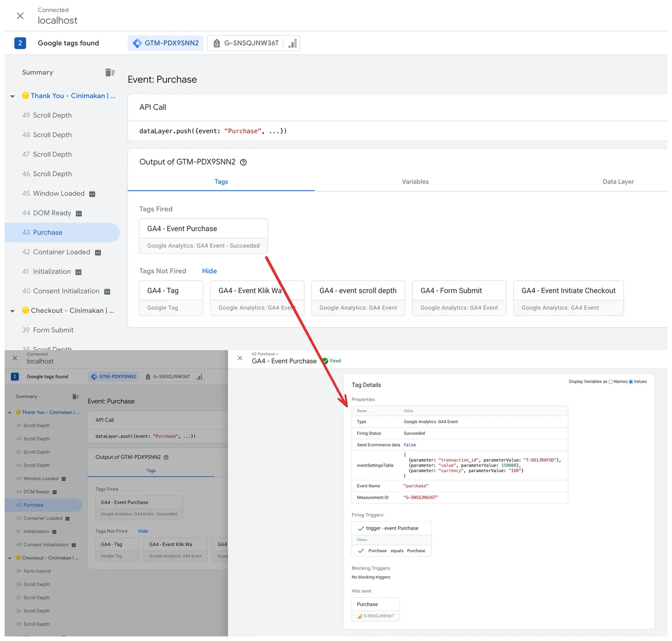Open the GA4 - event scroll depth tag card
Image resolution: width=672 pixels, height=641 pixels.
pos(358,298)
